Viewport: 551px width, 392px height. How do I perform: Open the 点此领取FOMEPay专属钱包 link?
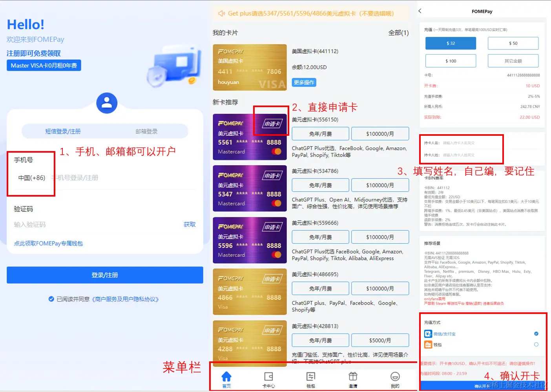tap(48, 243)
